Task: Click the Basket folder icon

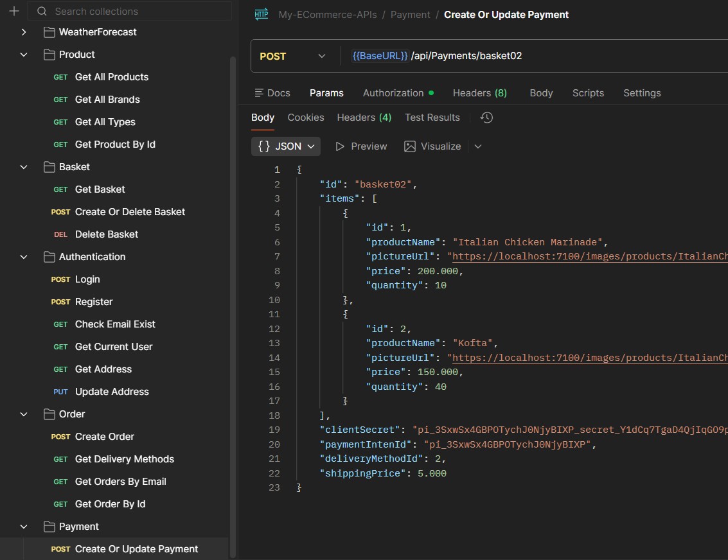Action: [49, 167]
